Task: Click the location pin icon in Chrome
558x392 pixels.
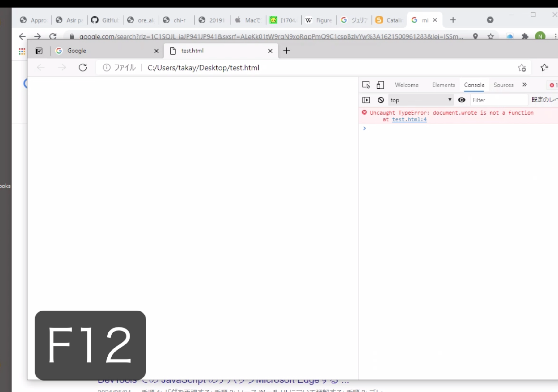Action: 476,36
